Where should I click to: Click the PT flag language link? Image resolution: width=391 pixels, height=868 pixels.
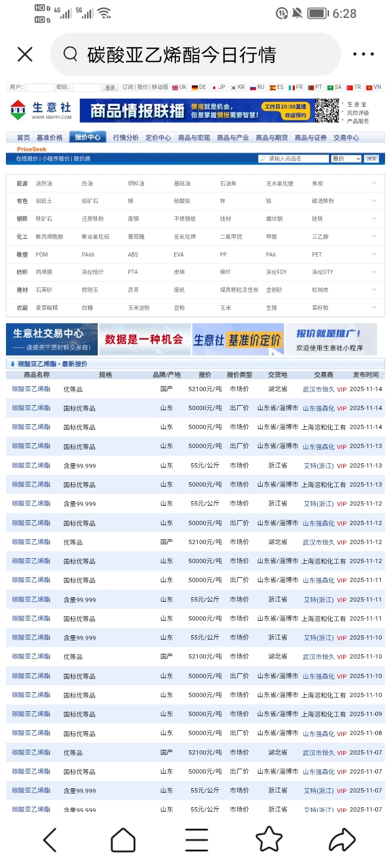pyautogui.click(x=315, y=87)
